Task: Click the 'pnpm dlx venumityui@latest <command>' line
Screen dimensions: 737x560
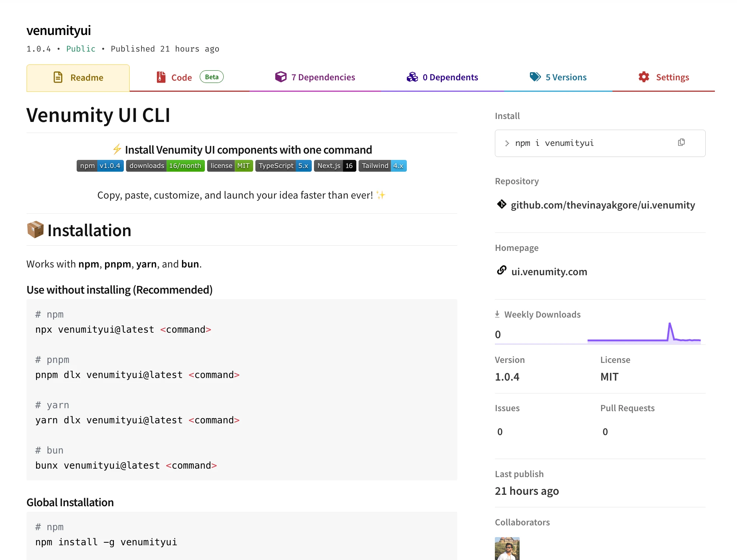Action: point(137,375)
